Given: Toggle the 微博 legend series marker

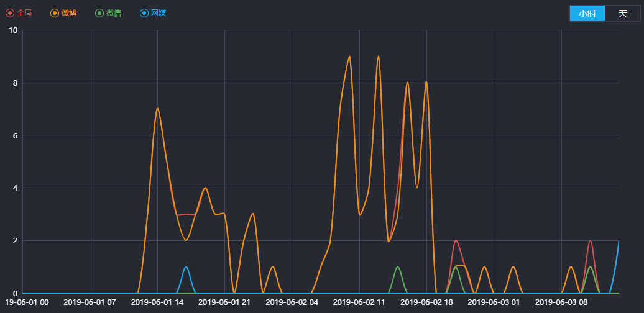Looking at the screenshot, I should 55,13.
